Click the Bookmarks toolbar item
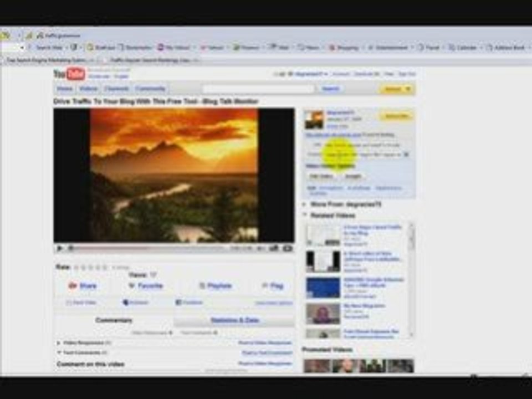 135,48
